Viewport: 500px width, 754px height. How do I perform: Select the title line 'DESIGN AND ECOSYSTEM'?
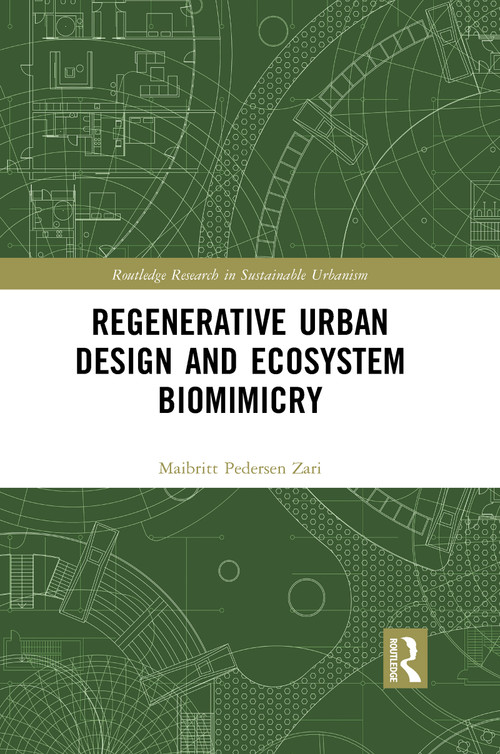click(240, 360)
